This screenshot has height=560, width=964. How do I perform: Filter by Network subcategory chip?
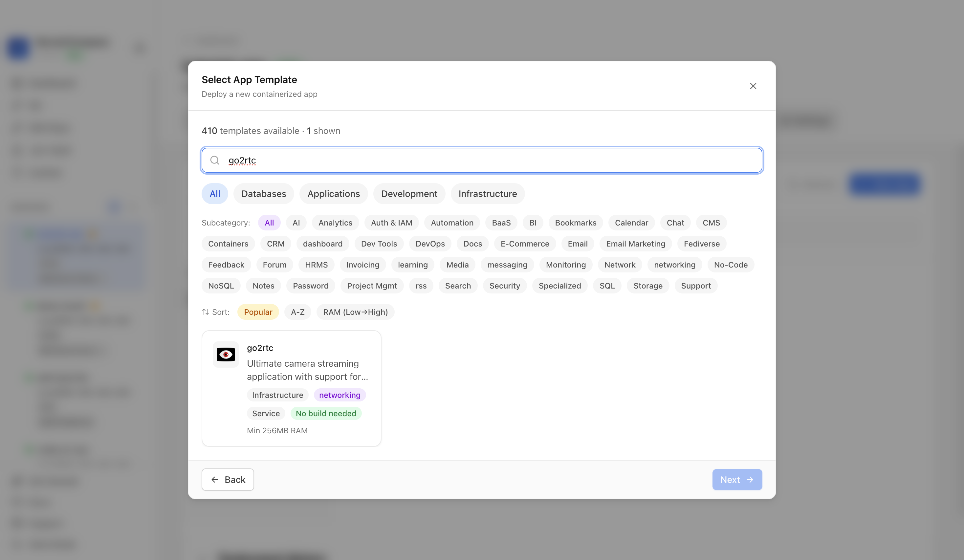620,265
